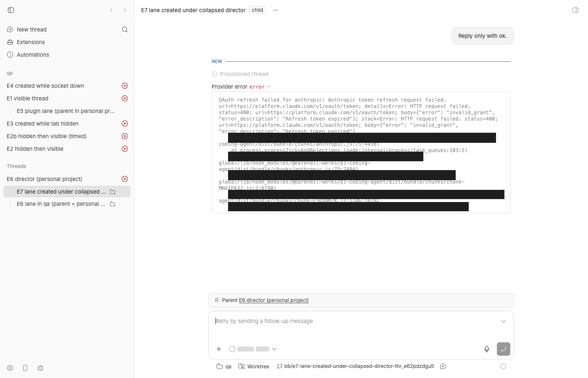
Task: Toggle the left sidebar panel icon
Action: pos(11,10)
